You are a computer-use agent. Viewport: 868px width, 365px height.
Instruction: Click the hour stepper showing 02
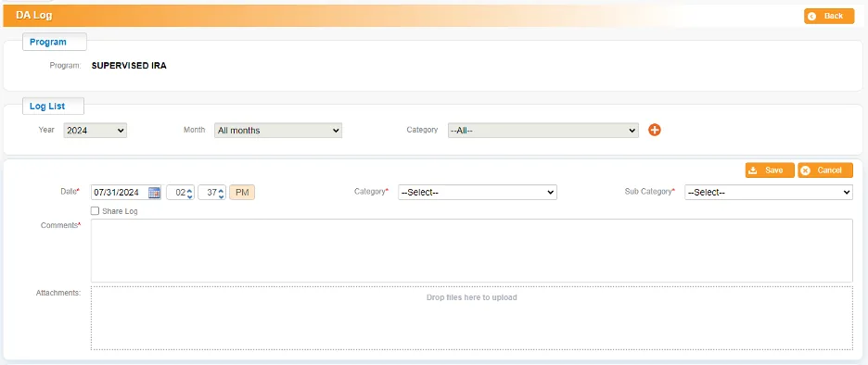[x=181, y=193]
